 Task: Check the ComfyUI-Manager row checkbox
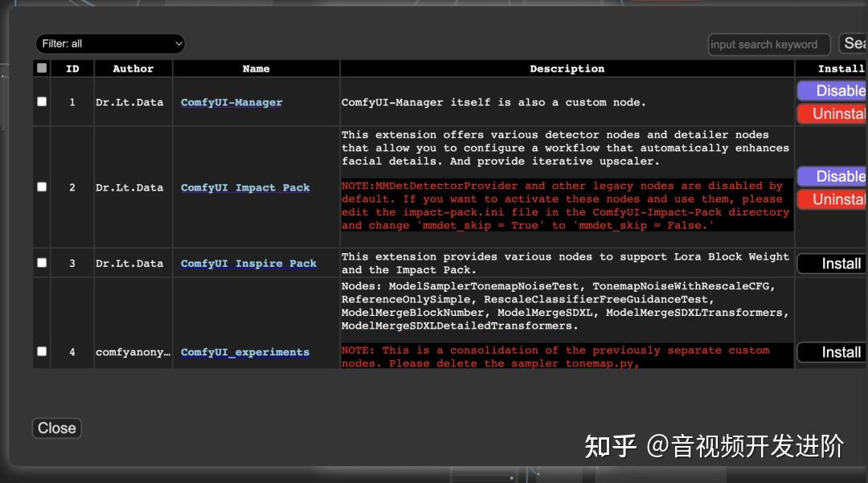click(41, 102)
